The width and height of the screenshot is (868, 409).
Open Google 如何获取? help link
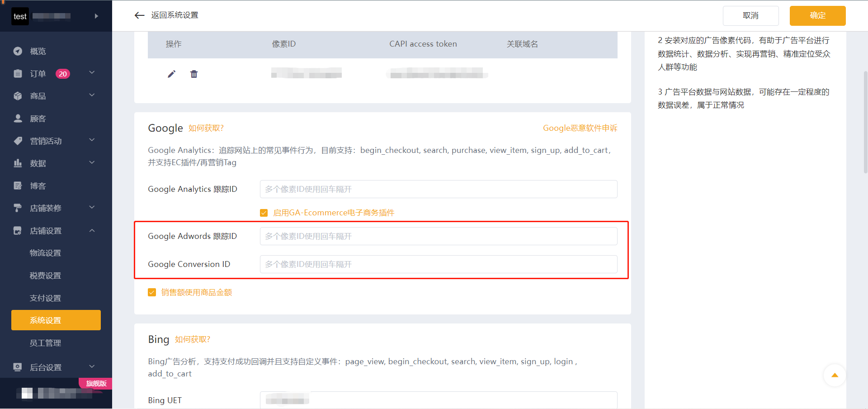pyautogui.click(x=206, y=128)
